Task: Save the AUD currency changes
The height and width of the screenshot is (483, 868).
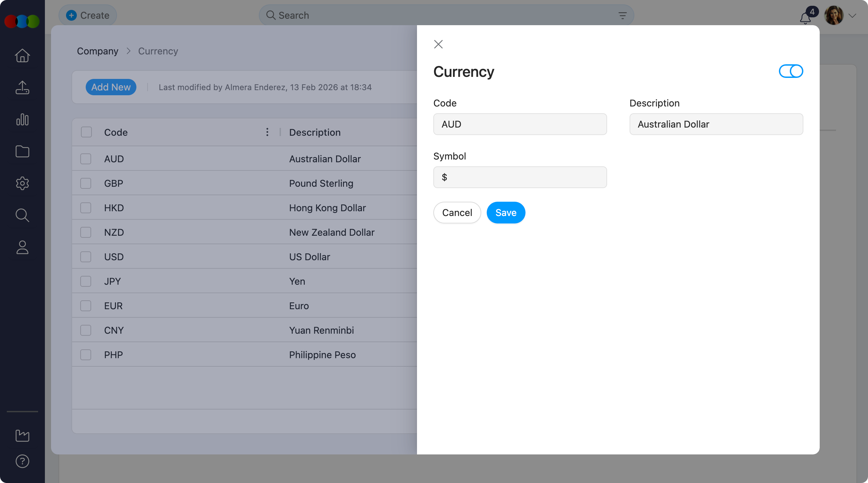Action: tap(505, 213)
